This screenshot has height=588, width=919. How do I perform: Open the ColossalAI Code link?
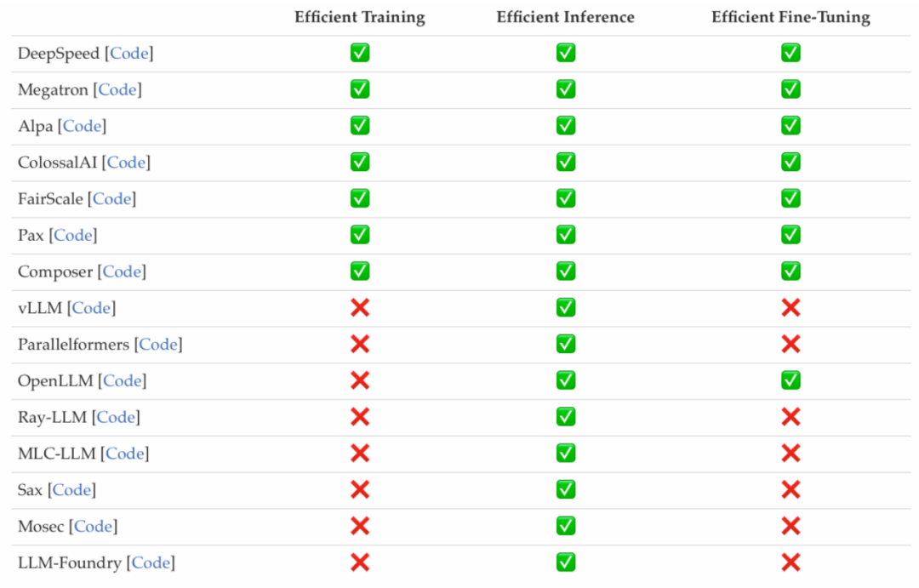coord(127,163)
